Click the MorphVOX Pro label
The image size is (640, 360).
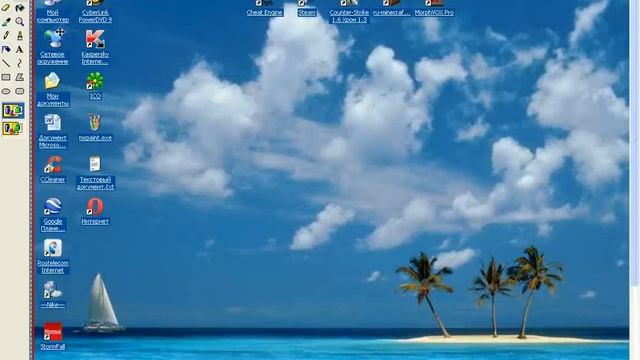pos(434,13)
